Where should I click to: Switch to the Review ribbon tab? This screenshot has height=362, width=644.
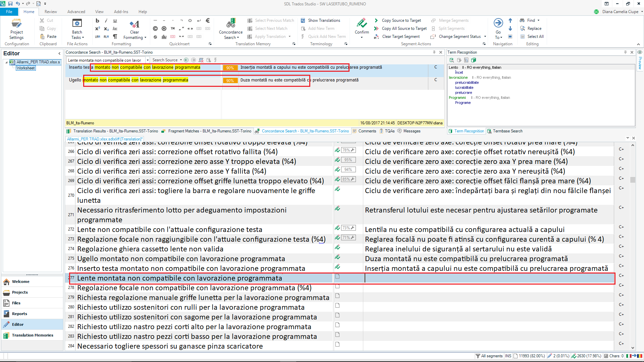[51, 12]
